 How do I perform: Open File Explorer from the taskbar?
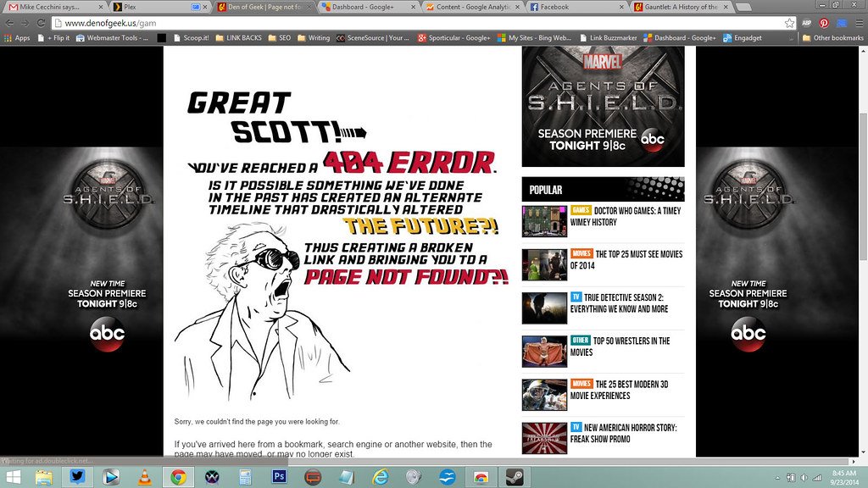(x=44, y=477)
